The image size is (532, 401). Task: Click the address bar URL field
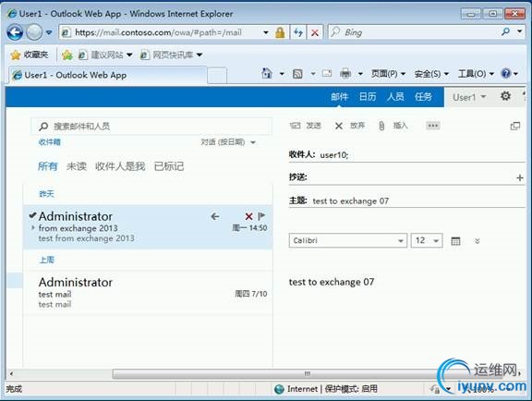[x=163, y=32]
